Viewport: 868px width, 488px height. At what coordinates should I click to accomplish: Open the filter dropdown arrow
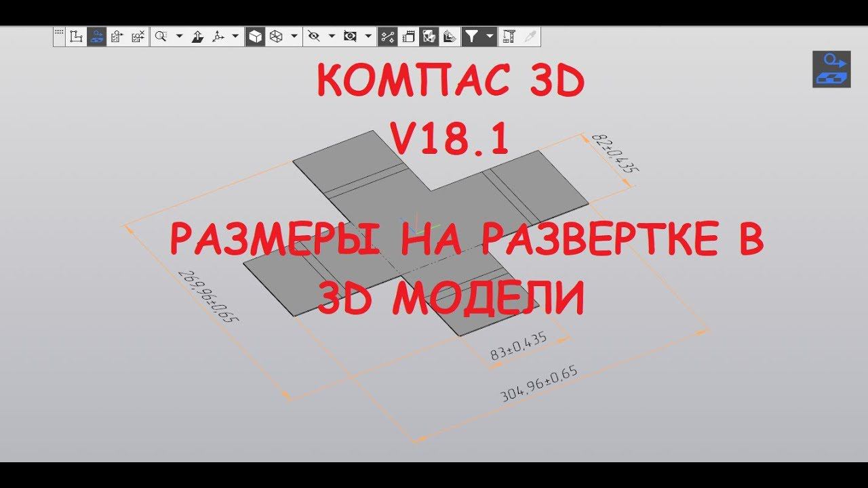coord(489,37)
